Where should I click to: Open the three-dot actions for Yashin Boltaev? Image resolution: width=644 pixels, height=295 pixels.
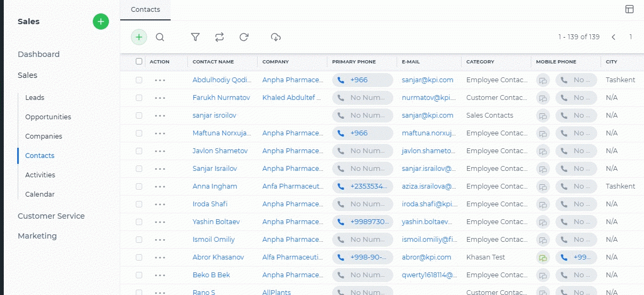coord(160,222)
